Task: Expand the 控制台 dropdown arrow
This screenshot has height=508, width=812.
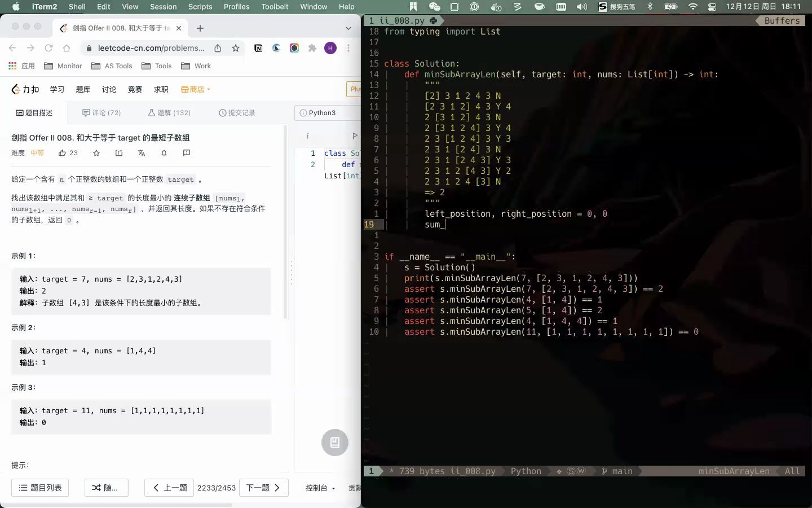Action: click(332, 488)
